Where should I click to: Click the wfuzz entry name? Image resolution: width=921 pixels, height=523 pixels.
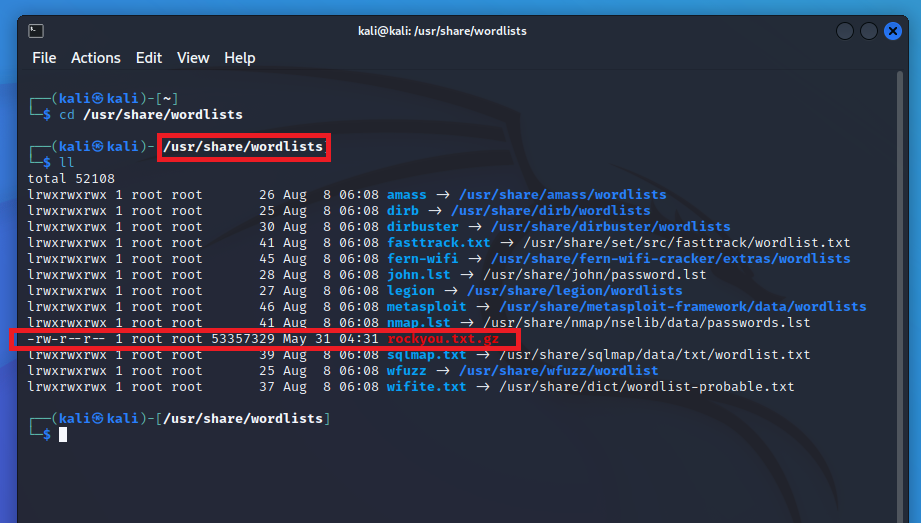click(x=406, y=371)
